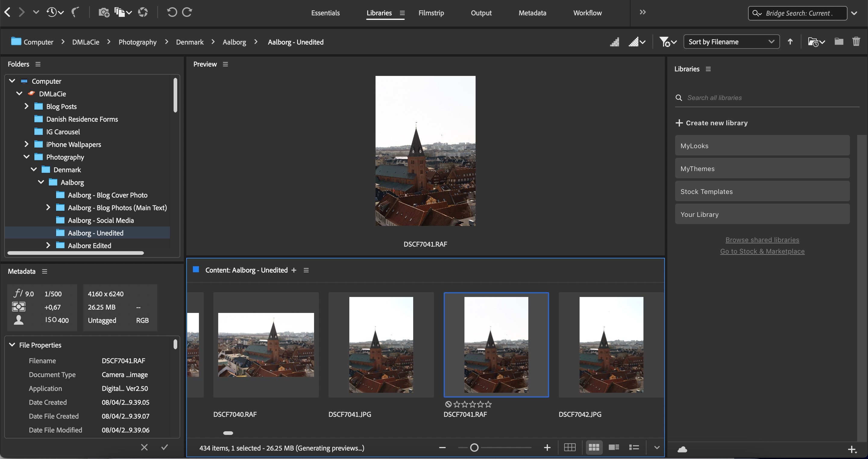This screenshot has height=459, width=868.
Task: Collapse the Photography folder tree
Action: click(27, 157)
